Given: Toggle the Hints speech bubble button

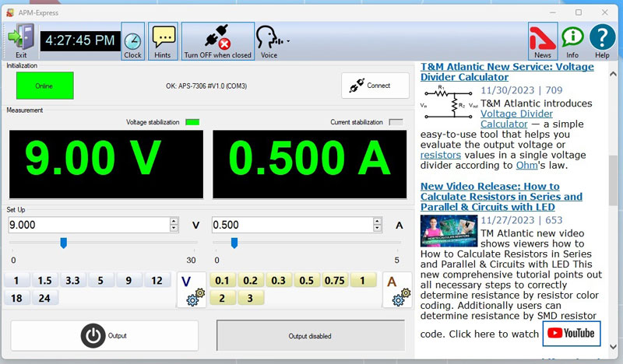Looking at the screenshot, I should click(163, 41).
